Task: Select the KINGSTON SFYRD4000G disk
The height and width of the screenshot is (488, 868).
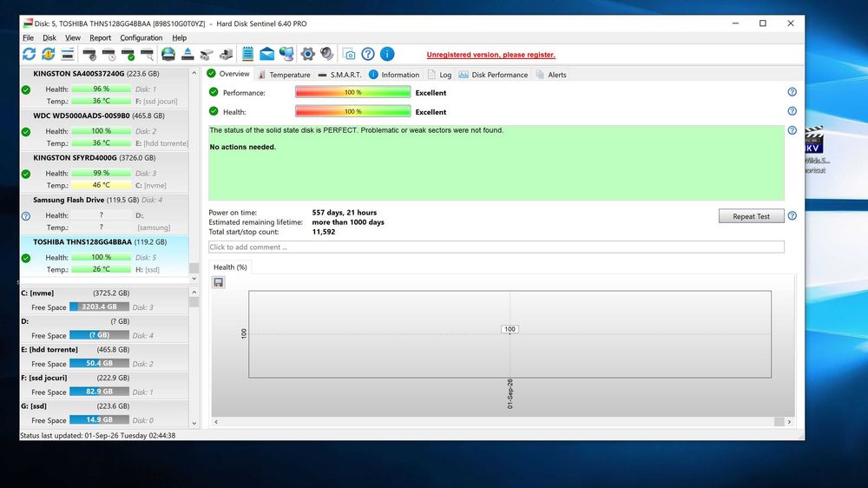Action: coord(104,172)
